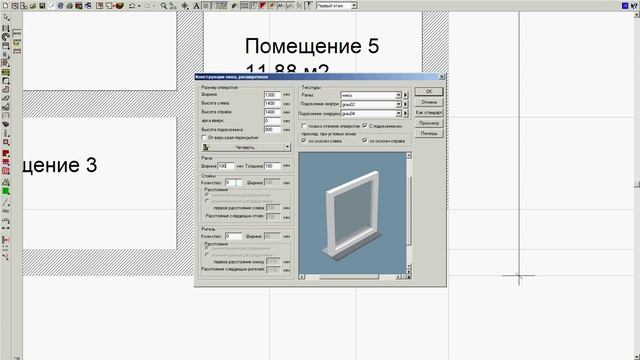Click the left arrow of preview horizontal scrollbar
Screen dimensions: 640x360
(302, 277)
